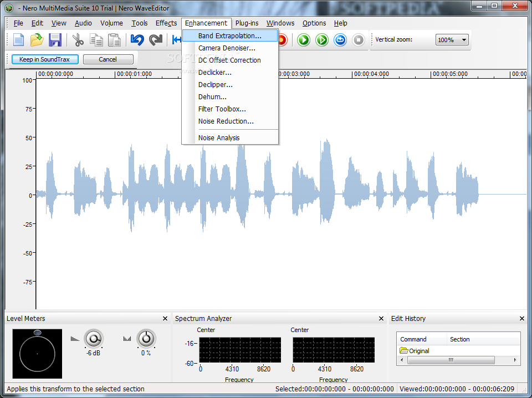Paste using the clipboard toolbar icon
This screenshot has height=398, width=532.
[114, 40]
